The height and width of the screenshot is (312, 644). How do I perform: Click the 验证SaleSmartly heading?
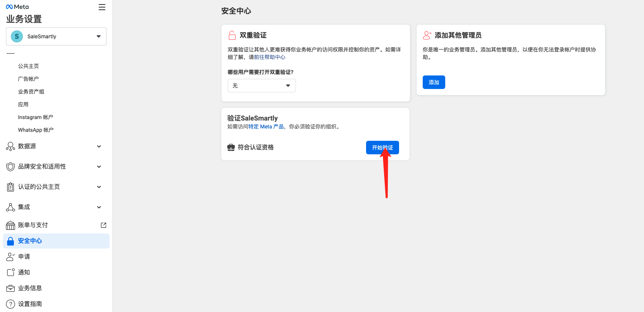pyautogui.click(x=252, y=118)
